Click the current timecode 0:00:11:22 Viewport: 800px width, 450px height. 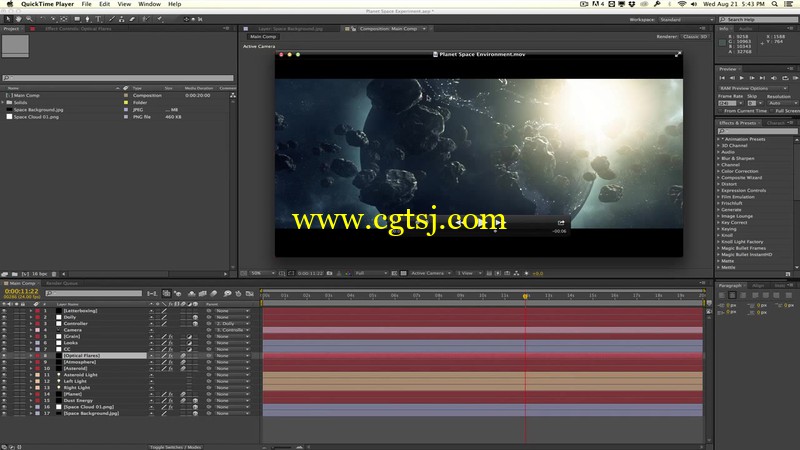[x=21, y=291]
